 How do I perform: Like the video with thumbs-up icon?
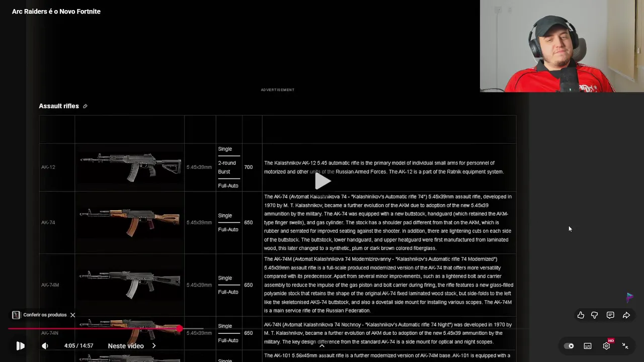pyautogui.click(x=581, y=315)
